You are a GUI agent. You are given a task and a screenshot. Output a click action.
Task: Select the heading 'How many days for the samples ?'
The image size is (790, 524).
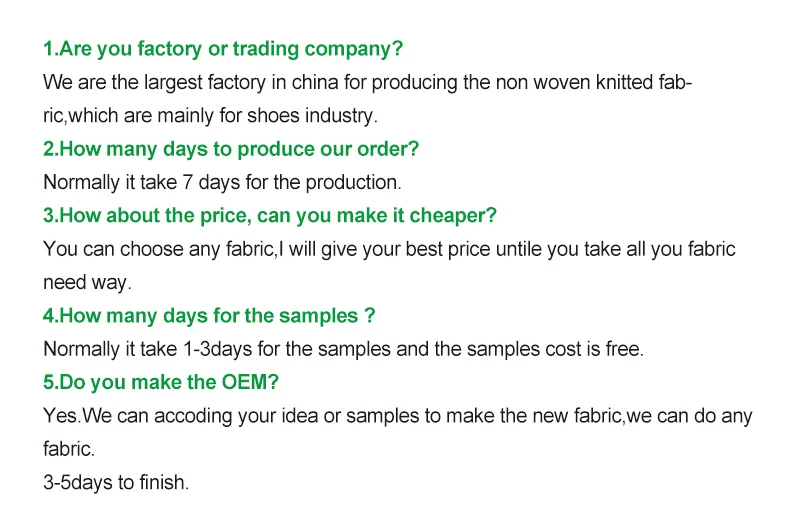tap(209, 316)
